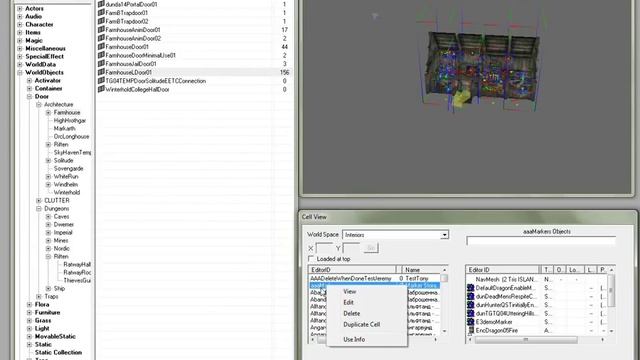Click the door icon beside FarmhouseDoor01
The image size is (640, 360).
pyautogui.click(x=101, y=47)
